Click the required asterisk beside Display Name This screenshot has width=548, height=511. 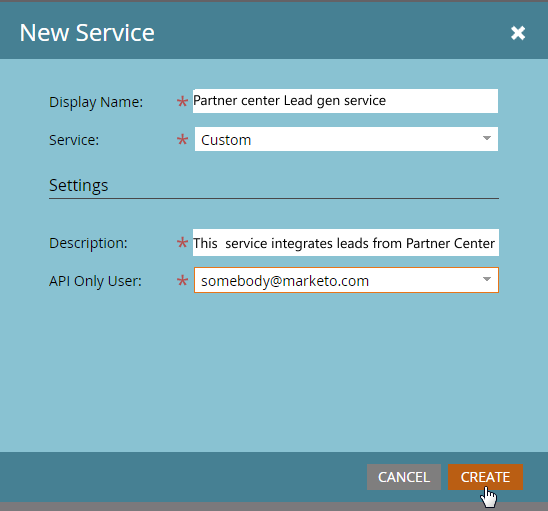(182, 102)
